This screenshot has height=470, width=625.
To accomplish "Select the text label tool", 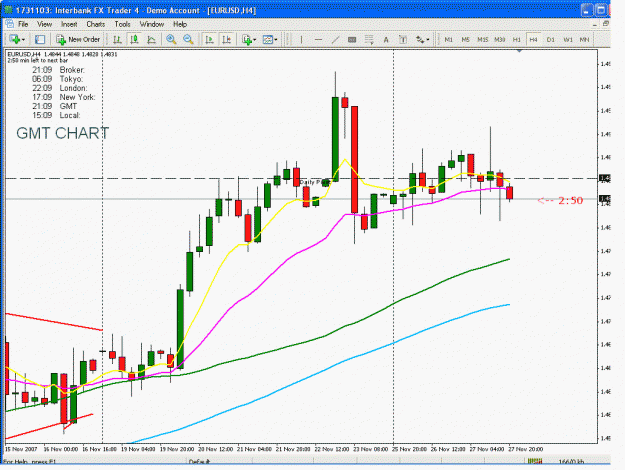I will click(x=403, y=39).
